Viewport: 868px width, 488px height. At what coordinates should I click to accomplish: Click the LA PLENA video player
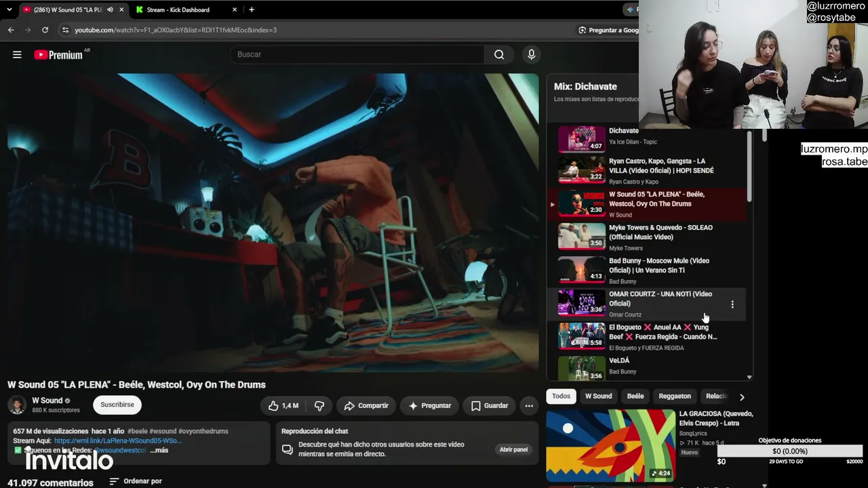coord(273,222)
